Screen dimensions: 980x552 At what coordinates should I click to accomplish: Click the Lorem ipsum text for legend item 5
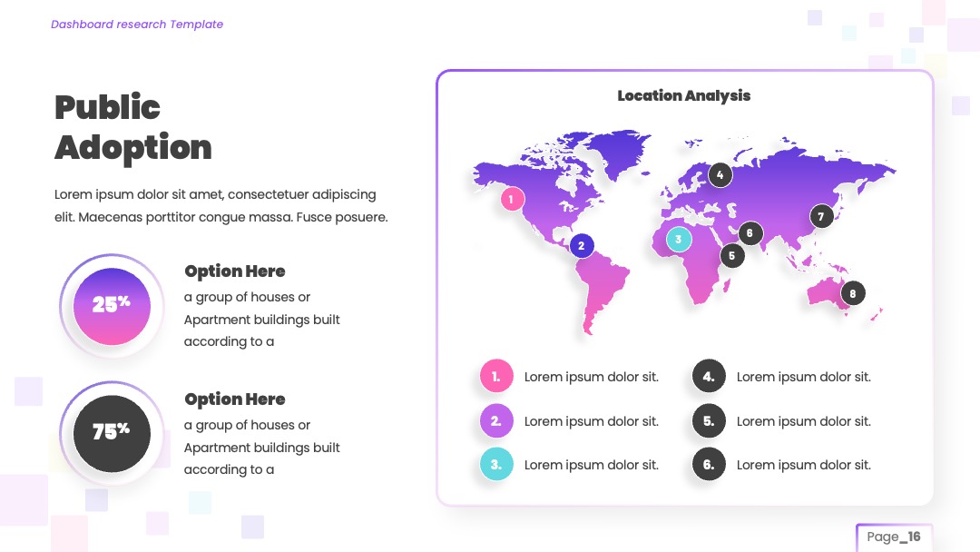pos(804,421)
